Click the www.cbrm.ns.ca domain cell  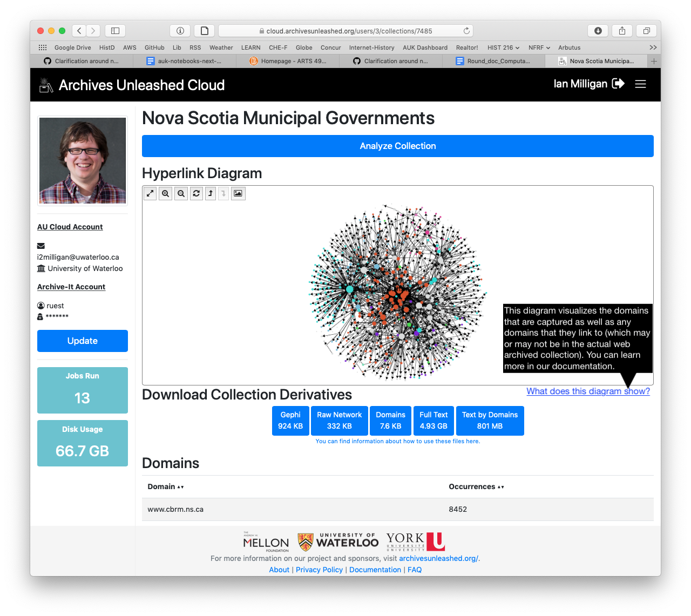(x=175, y=509)
